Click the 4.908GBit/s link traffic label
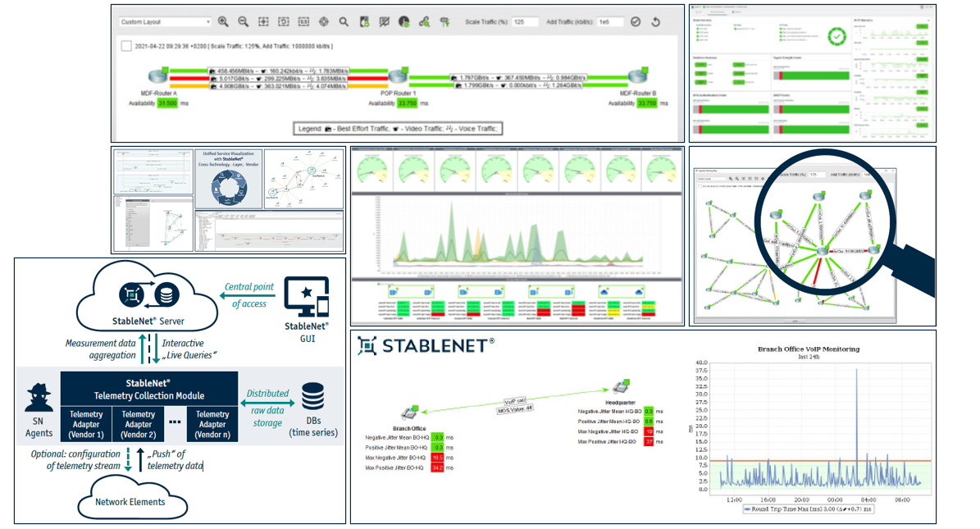The image size is (980, 529). pos(279,86)
